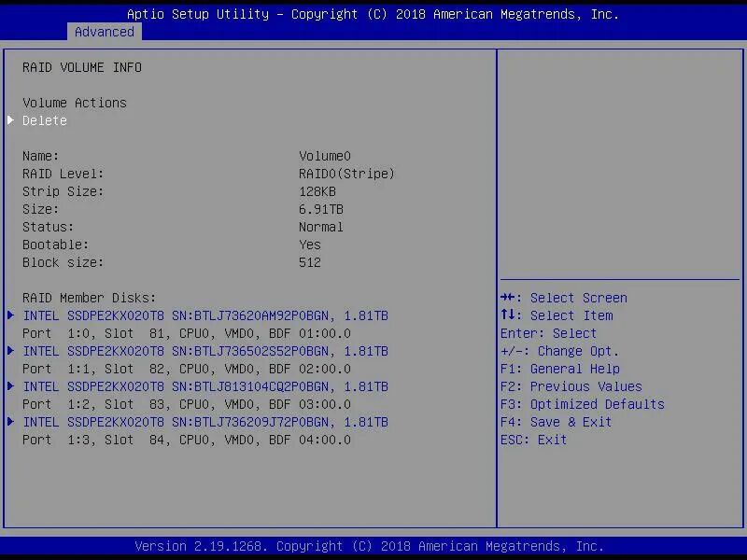This screenshot has width=747, height=560.
Task: Click the Volume0 name value
Action: click(325, 156)
